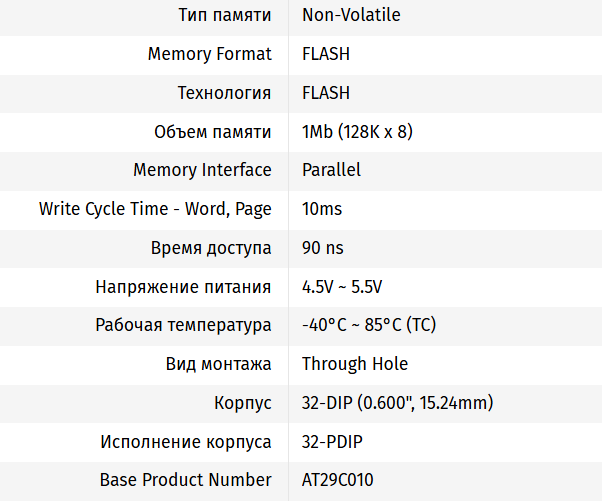Click the 'Напряжение питания' label
Image resolution: width=602 pixels, height=501 pixels.
(183, 287)
